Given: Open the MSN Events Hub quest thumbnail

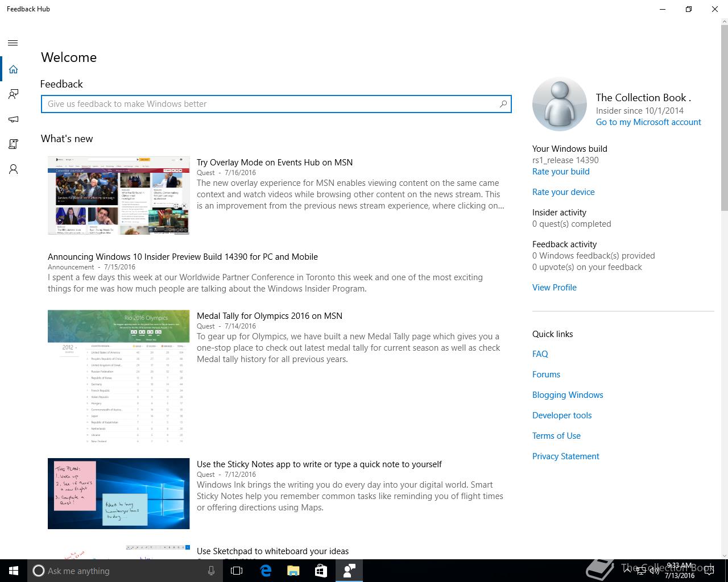Looking at the screenshot, I should [118, 196].
